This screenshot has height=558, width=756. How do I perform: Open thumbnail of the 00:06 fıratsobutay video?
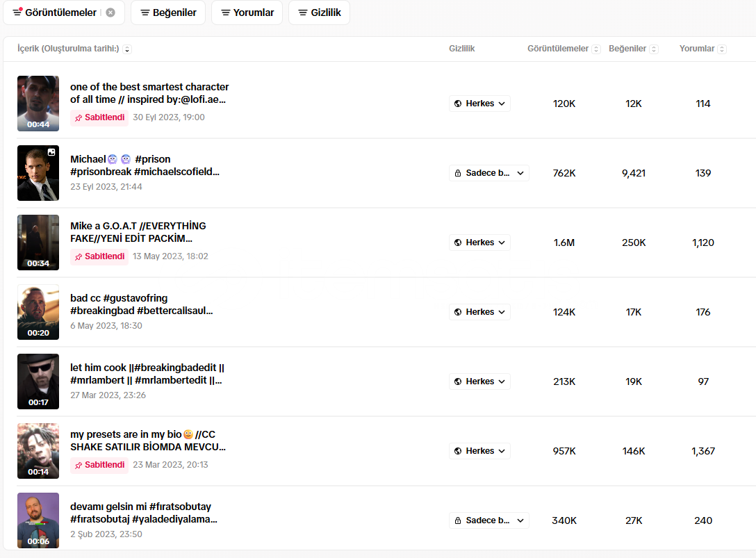38,520
